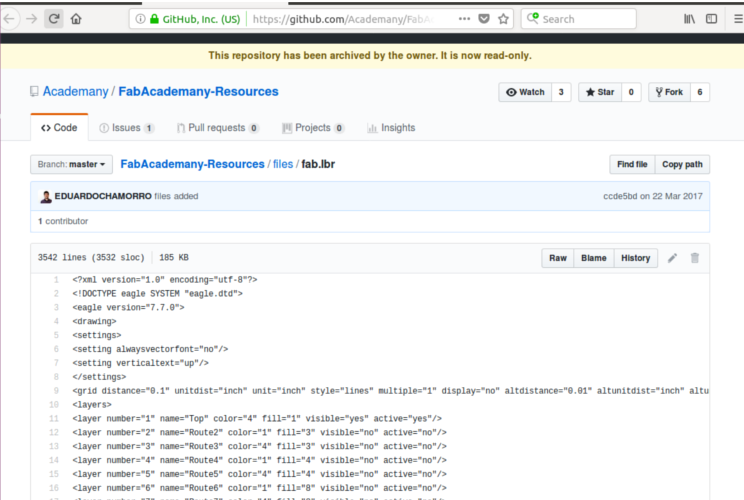Open the Issues tab
Viewport: 744px width, 500px height.
(127, 128)
